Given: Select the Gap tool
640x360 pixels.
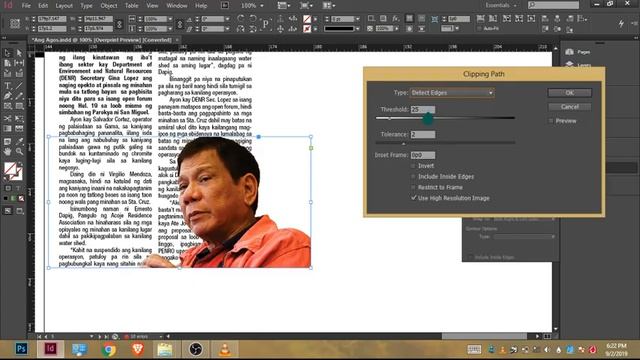Looking at the screenshot, I should [x=19, y=63].
